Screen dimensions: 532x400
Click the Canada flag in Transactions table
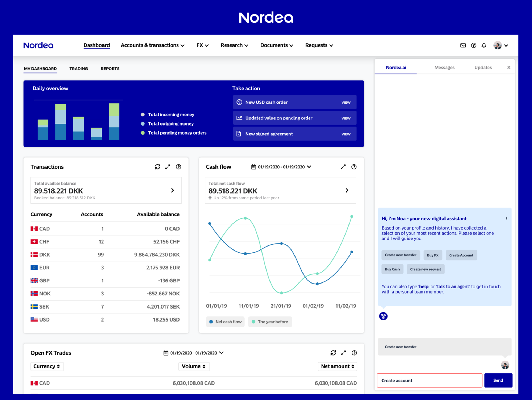[34, 229]
